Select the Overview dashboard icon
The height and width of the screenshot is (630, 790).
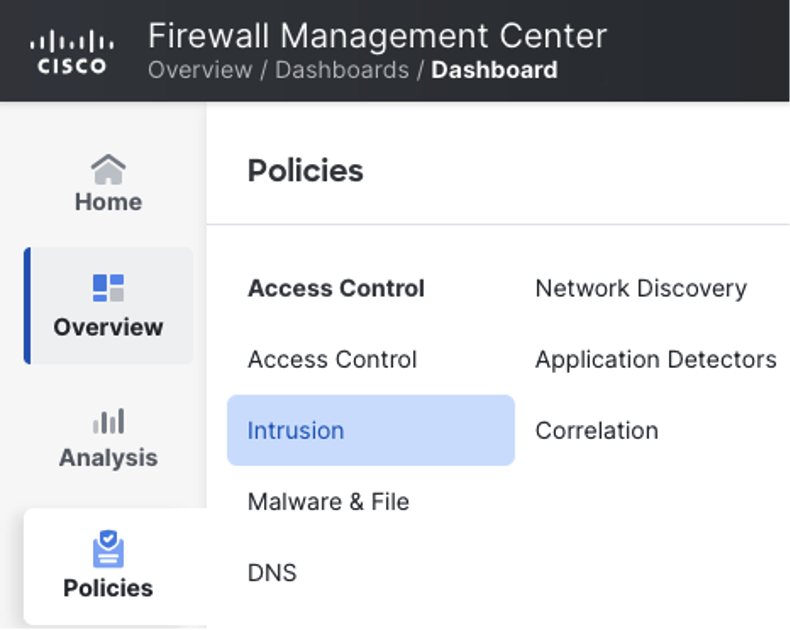tap(108, 288)
